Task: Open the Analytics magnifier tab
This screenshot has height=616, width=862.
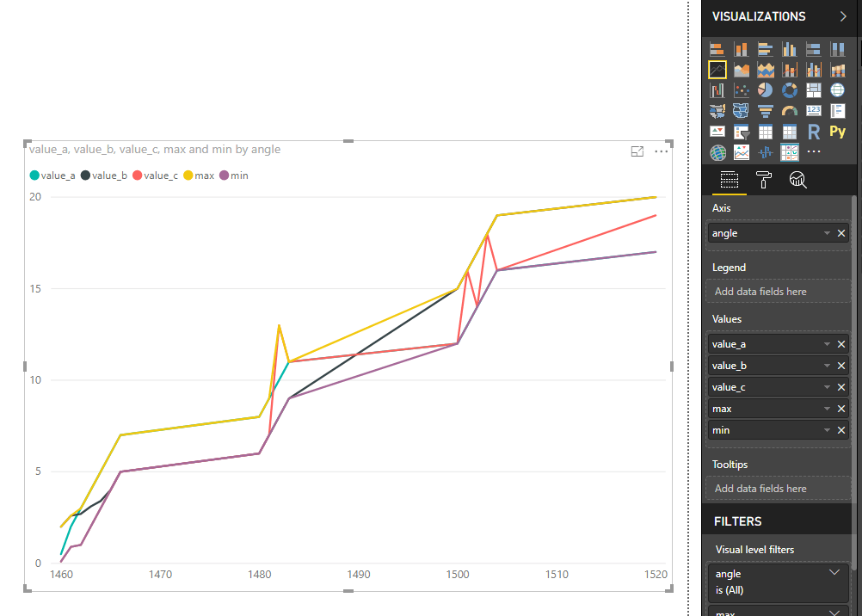Action: pyautogui.click(x=797, y=180)
